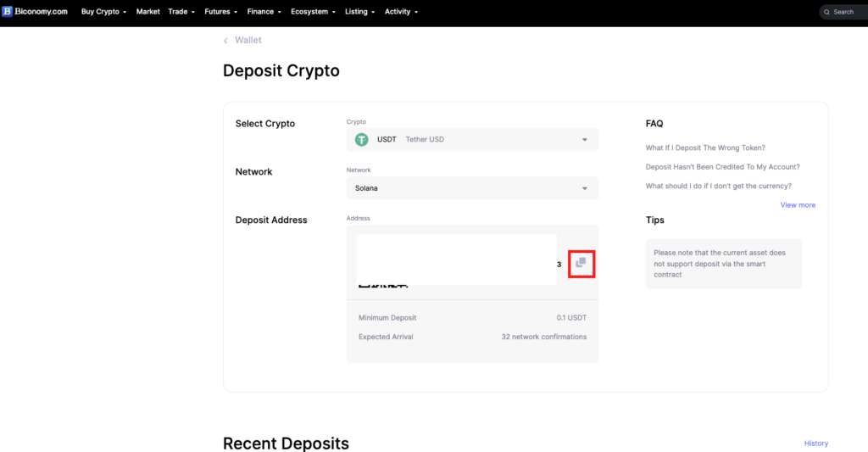This screenshot has width=868, height=452.
Task: Click '32 network confirmations' text
Action: [x=543, y=337]
